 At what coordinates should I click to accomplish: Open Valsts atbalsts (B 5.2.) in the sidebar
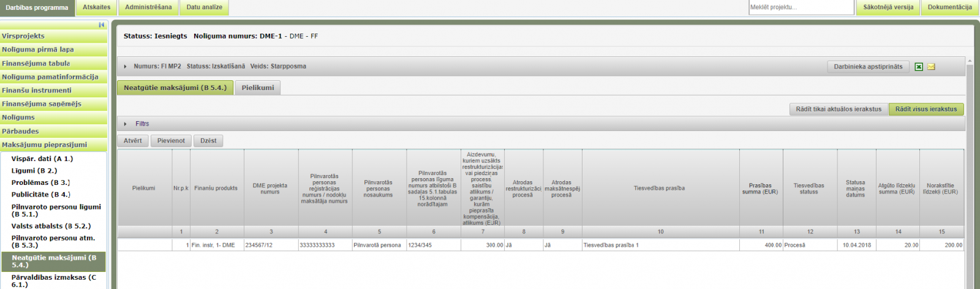pos(51,226)
